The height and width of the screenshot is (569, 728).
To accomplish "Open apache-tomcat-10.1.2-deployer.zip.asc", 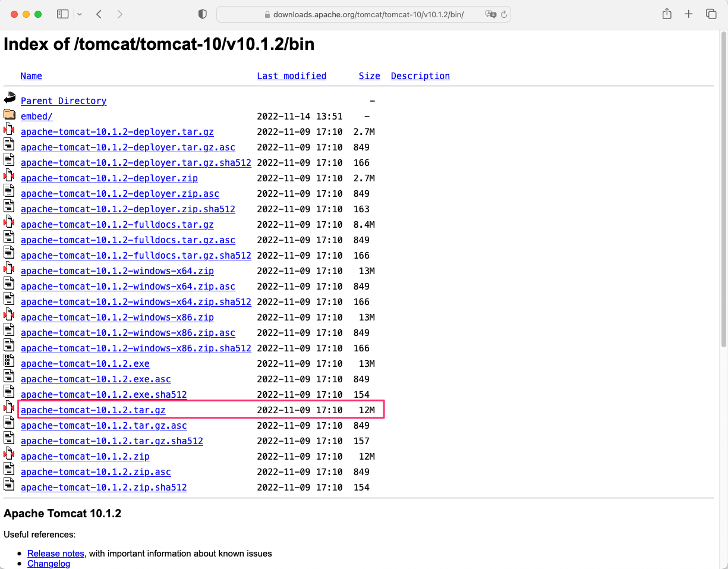I will tap(120, 194).
